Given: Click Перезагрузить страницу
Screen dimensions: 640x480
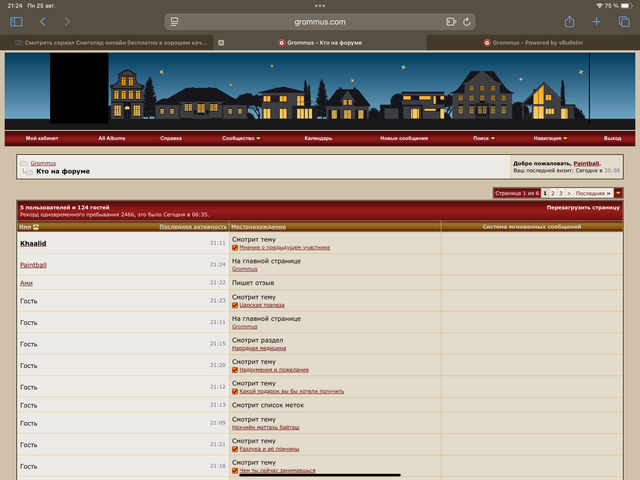Looking at the screenshot, I should point(583,207).
